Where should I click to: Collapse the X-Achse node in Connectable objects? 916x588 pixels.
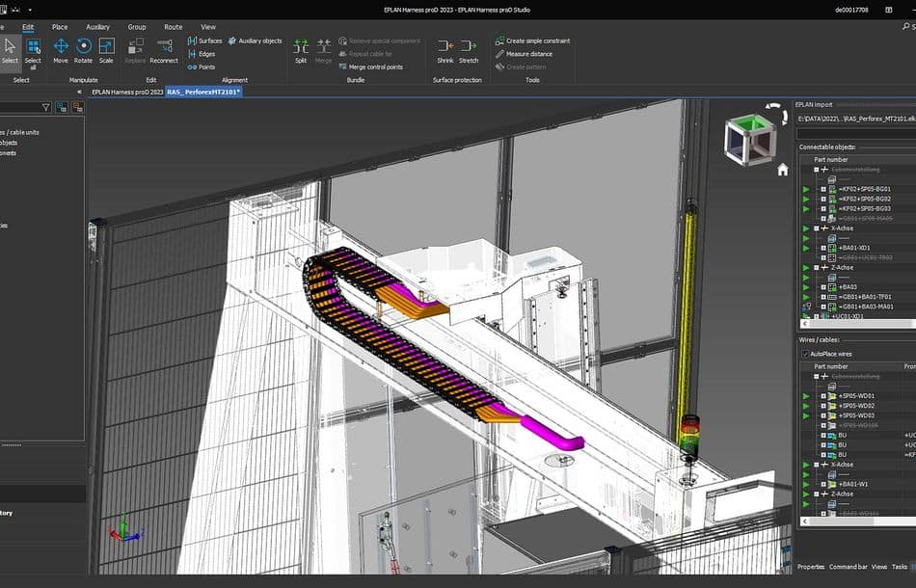tap(816, 228)
